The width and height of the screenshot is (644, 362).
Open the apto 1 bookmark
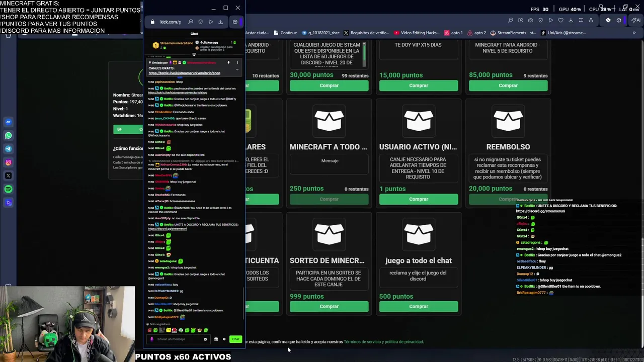point(453,33)
